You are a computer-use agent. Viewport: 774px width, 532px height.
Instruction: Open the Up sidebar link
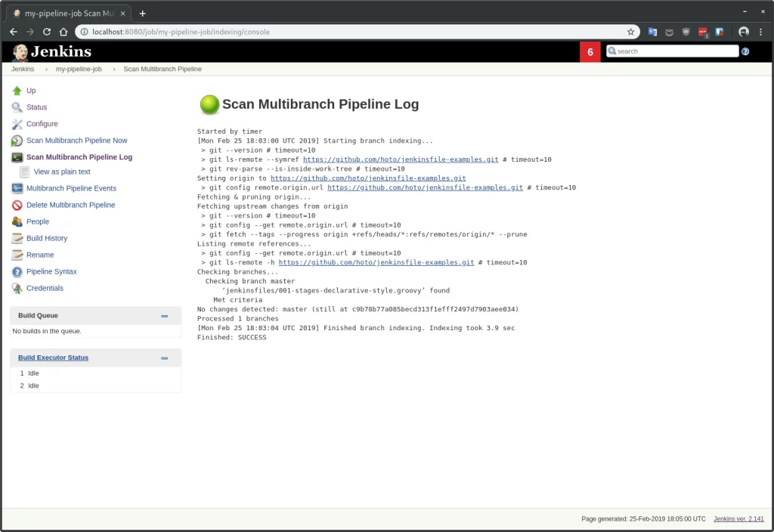[x=31, y=91]
